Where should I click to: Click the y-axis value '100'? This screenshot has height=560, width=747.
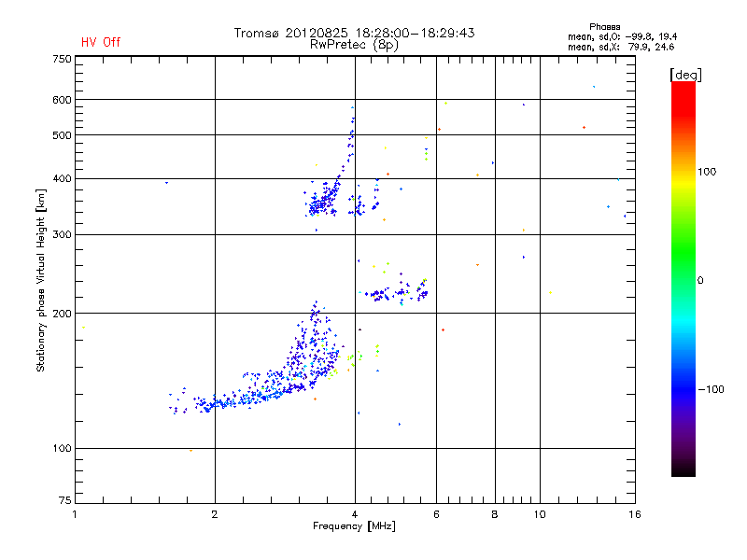(x=62, y=449)
